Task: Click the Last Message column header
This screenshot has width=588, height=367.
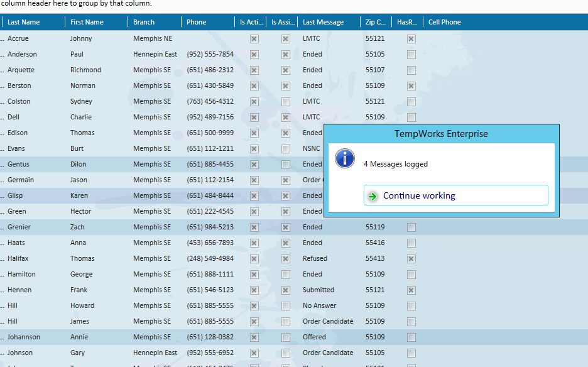Action: coord(323,22)
